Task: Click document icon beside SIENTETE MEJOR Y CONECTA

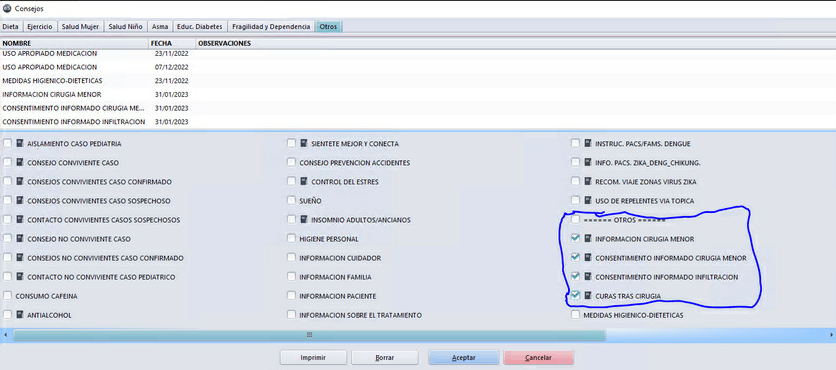Action: pos(304,143)
